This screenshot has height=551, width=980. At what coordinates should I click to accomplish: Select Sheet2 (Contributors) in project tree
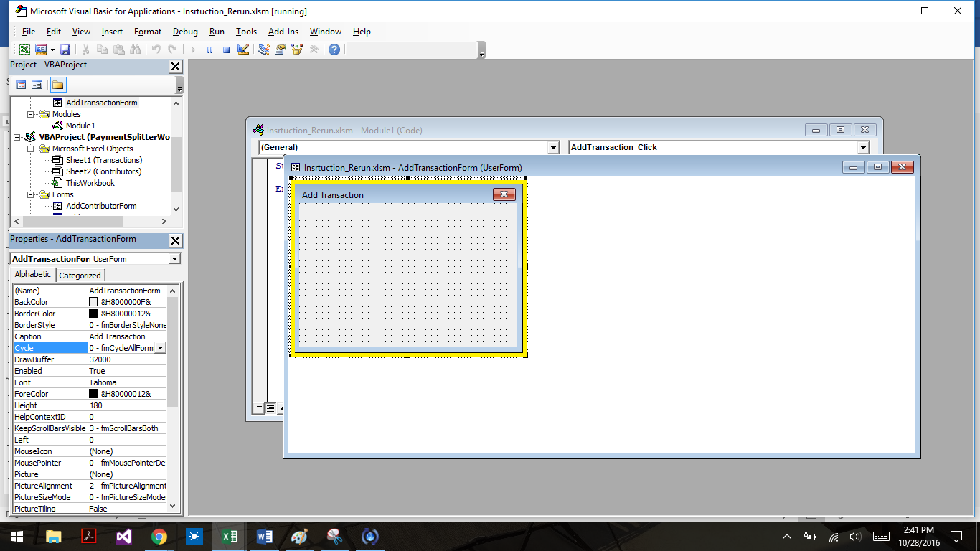[104, 171]
